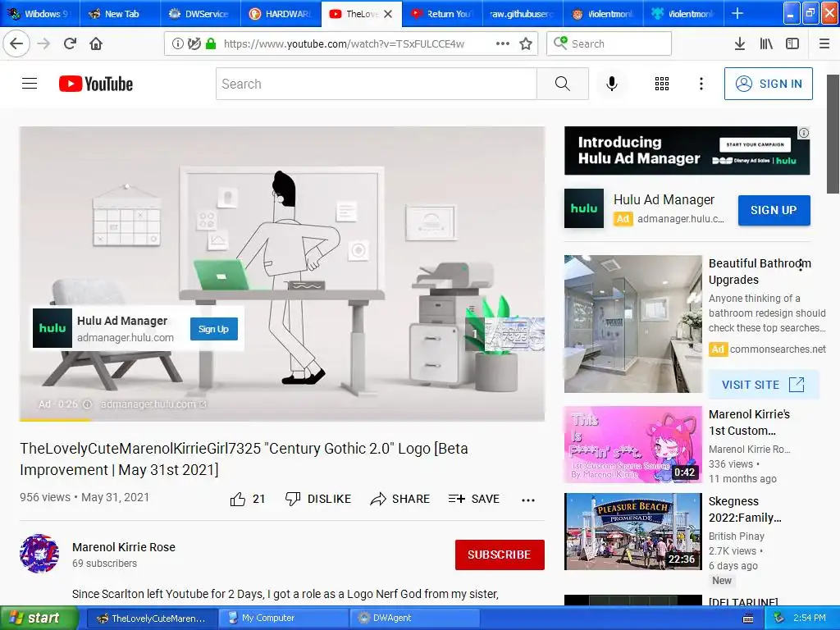Switch to My Computer taskbar window

click(x=283, y=619)
